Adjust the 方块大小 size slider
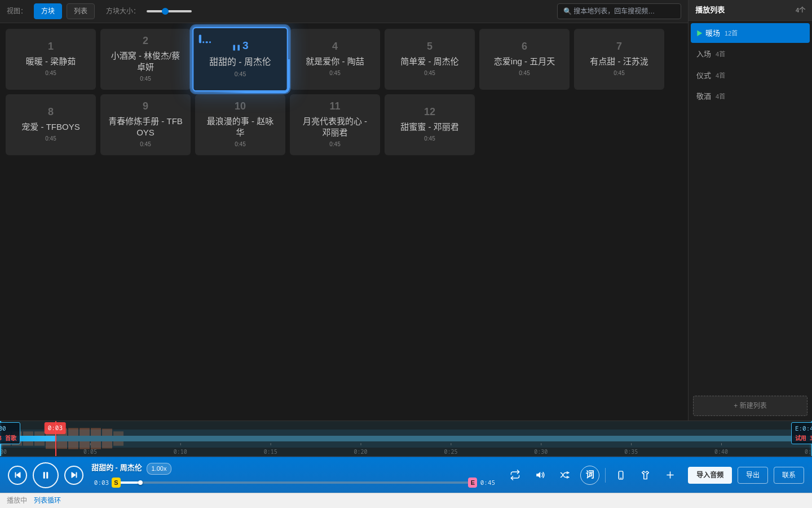 pos(169,11)
